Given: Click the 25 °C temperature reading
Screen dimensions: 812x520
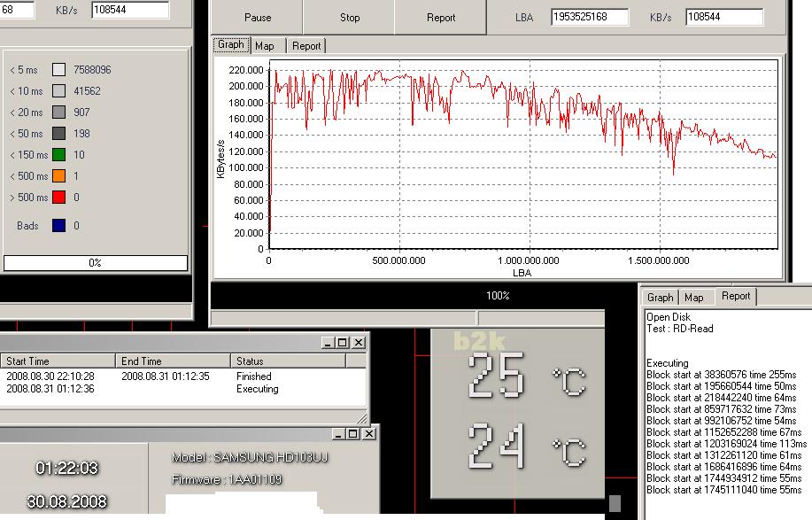Looking at the screenshot, I should pos(527,376).
